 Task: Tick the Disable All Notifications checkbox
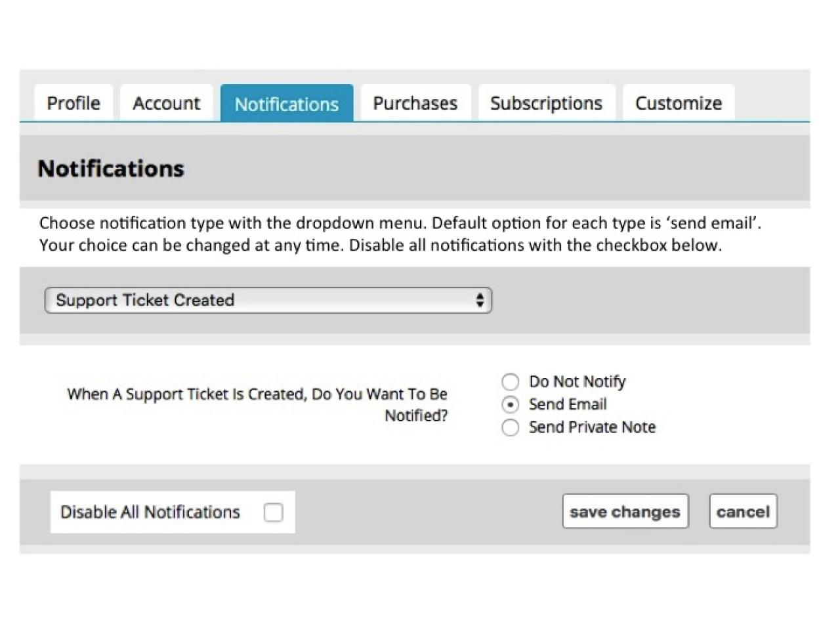coord(273,512)
